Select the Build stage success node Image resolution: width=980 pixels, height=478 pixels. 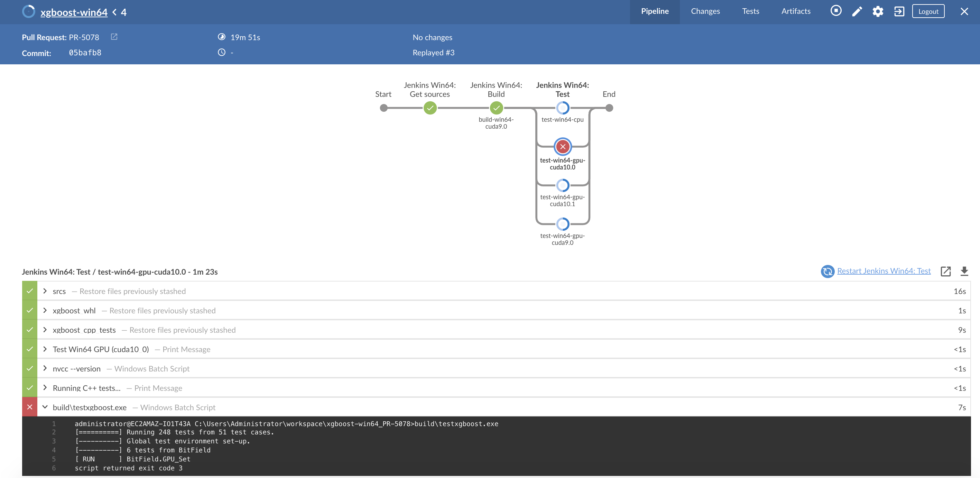496,108
